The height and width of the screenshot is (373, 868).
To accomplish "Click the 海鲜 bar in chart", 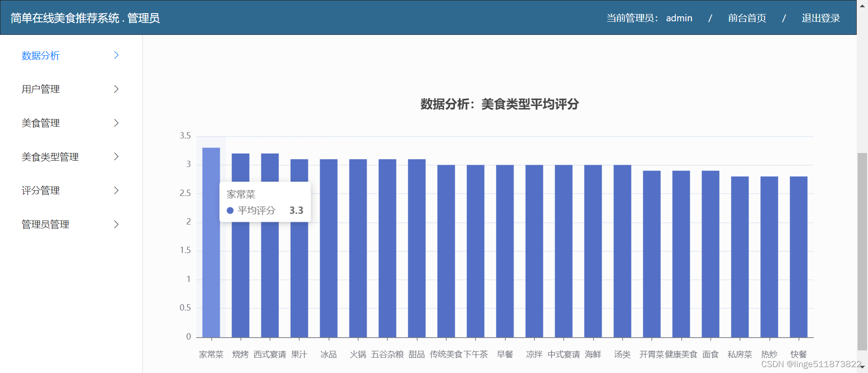I will point(593,251).
